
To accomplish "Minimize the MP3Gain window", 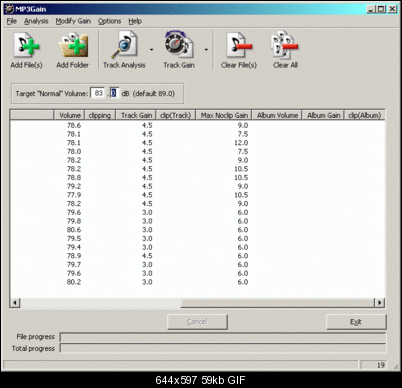I will point(370,9).
